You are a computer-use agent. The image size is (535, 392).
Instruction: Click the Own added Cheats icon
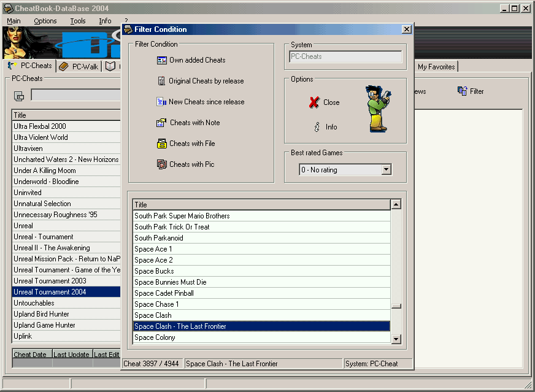click(x=162, y=60)
